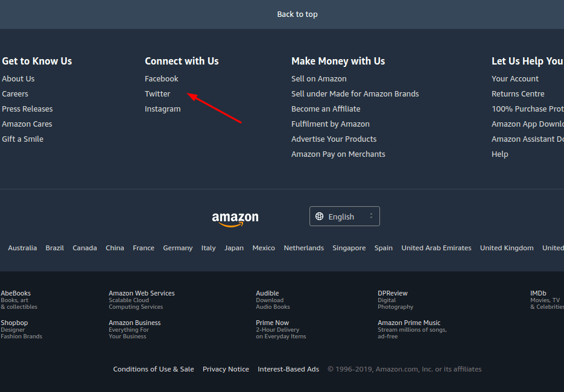The width and height of the screenshot is (564, 392).
Task: Select the Japan country link
Action: (x=234, y=248)
